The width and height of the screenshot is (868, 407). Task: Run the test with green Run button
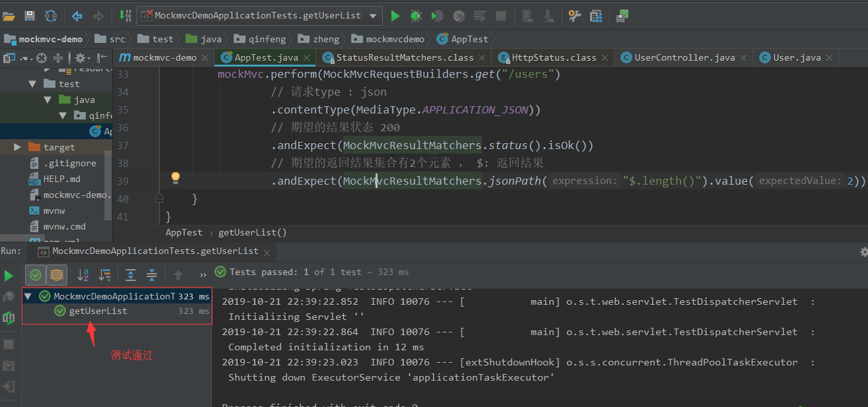click(x=395, y=16)
